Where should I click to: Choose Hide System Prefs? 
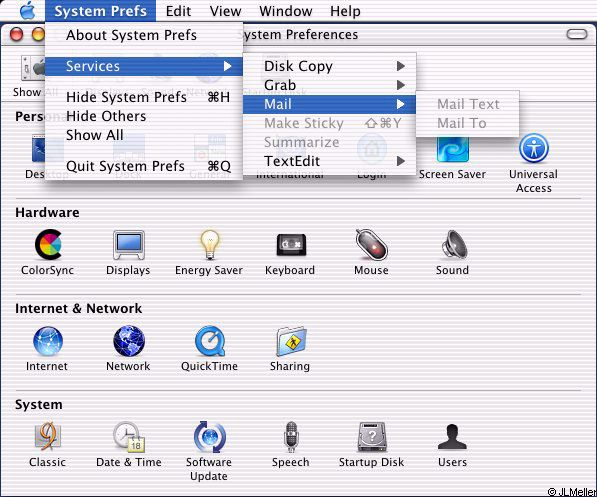point(144,97)
